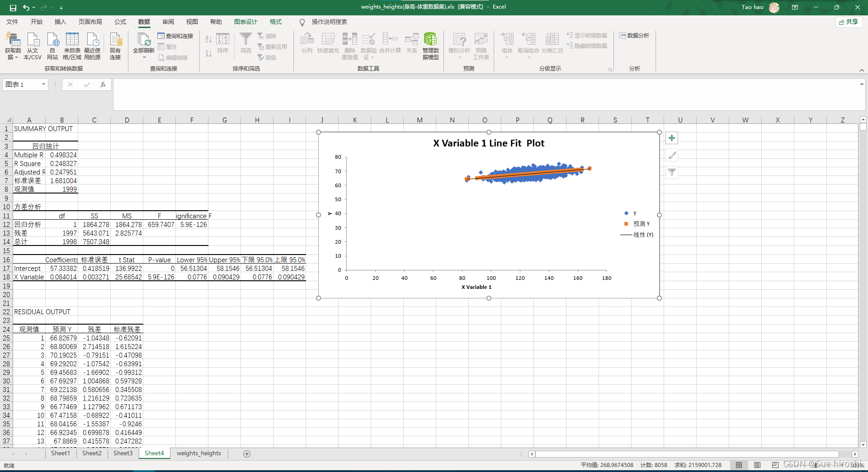This screenshot has height=472, width=868.
Task: Open Recent Sources (最近使用的源) icon
Action: click(92, 46)
